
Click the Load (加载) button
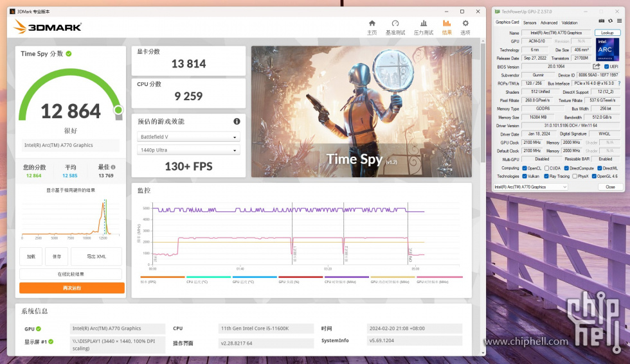pos(31,256)
